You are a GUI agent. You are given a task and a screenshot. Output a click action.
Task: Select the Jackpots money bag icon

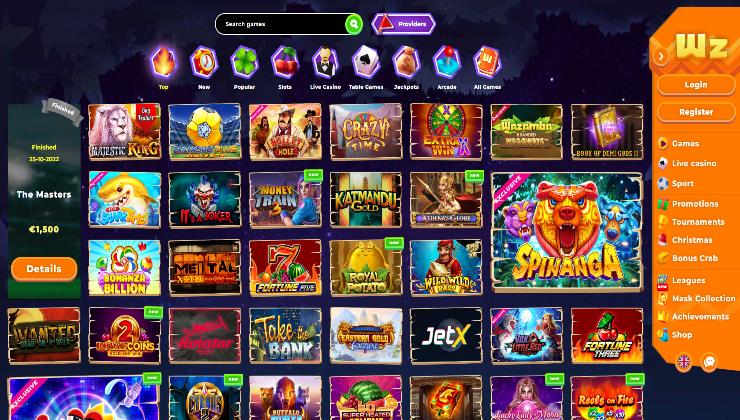[406, 62]
